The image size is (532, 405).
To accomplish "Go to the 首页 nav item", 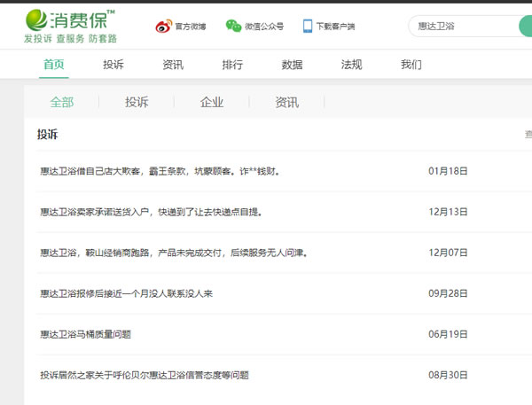I will point(54,65).
